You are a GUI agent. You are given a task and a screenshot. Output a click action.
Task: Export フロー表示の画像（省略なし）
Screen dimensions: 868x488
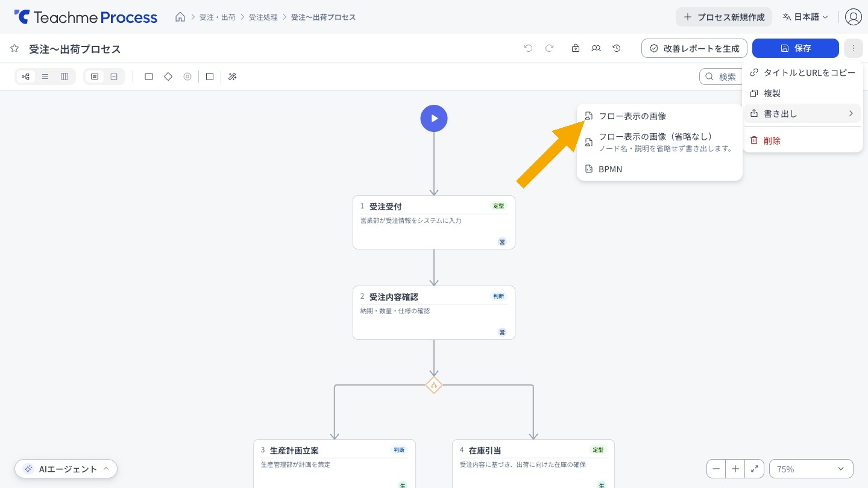[x=659, y=142]
